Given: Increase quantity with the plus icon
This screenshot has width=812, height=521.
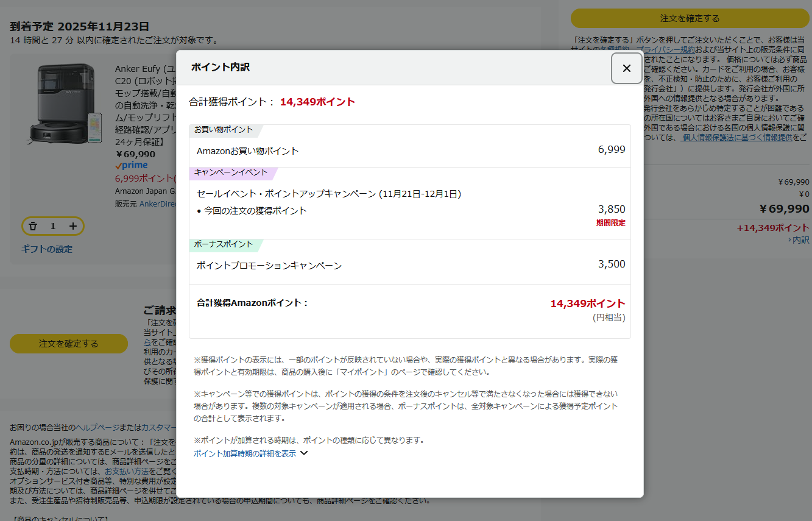Looking at the screenshot, I should [73, 226].
